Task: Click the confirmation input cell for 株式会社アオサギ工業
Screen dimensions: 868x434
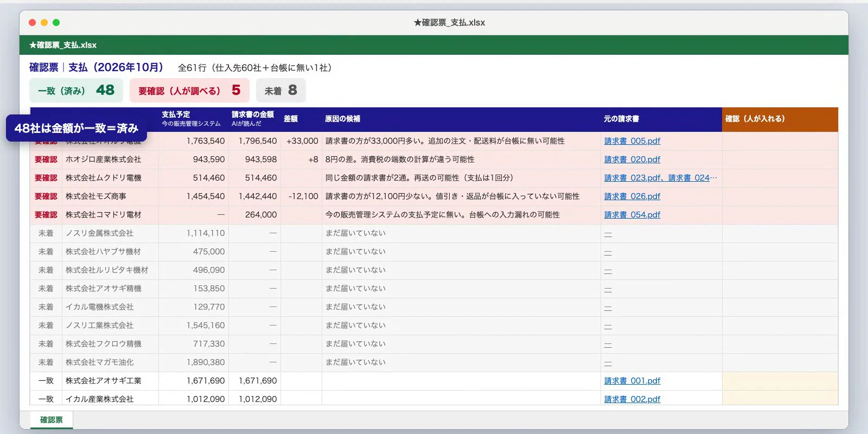Action: click(x=780, y=381)
